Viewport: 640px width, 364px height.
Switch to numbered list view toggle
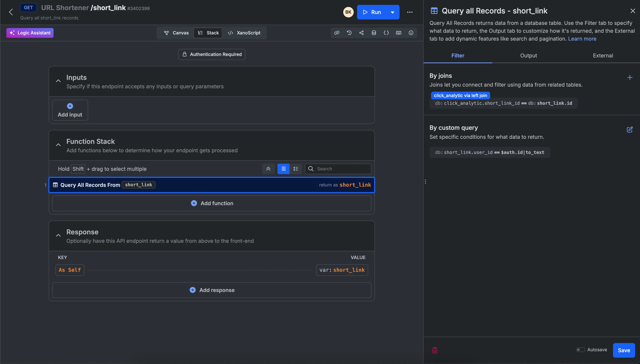[x=295, y=169]
